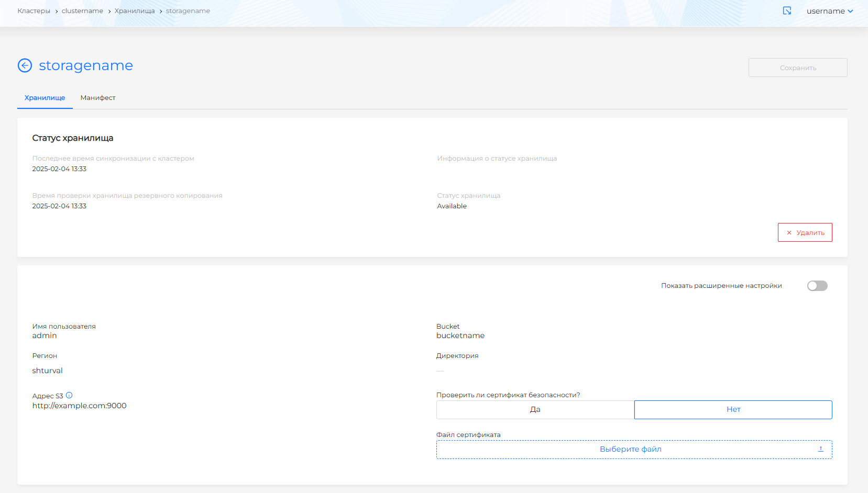This screenshot has height=493, width=868.
Task: Open the Хранилище tab
Action: point(45,98)
